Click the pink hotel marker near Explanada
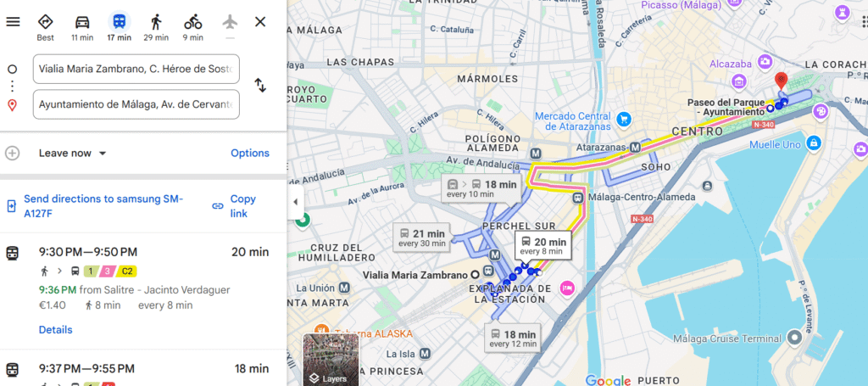868x386 pixels. pos(567,288)
